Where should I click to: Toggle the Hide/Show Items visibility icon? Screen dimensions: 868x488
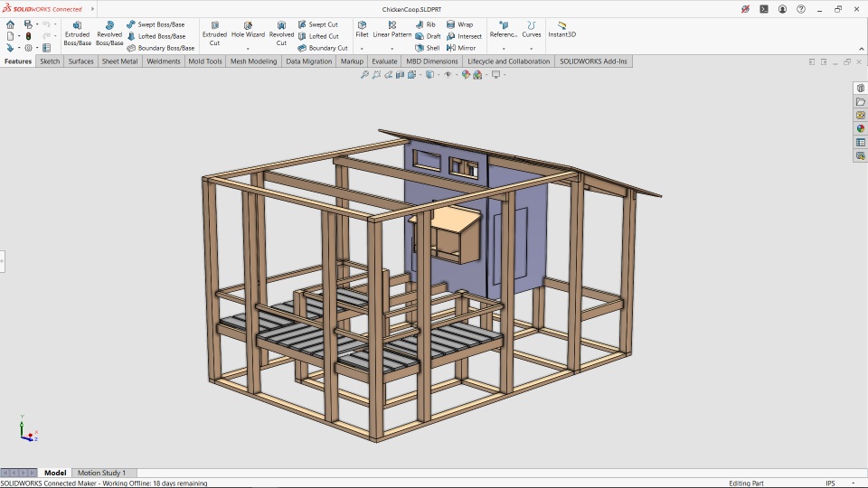448,75
